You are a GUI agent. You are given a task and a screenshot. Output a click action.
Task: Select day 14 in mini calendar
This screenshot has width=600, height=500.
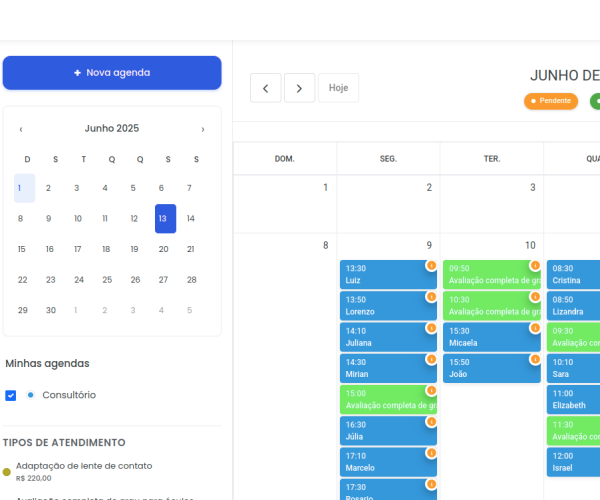[191, 218]
